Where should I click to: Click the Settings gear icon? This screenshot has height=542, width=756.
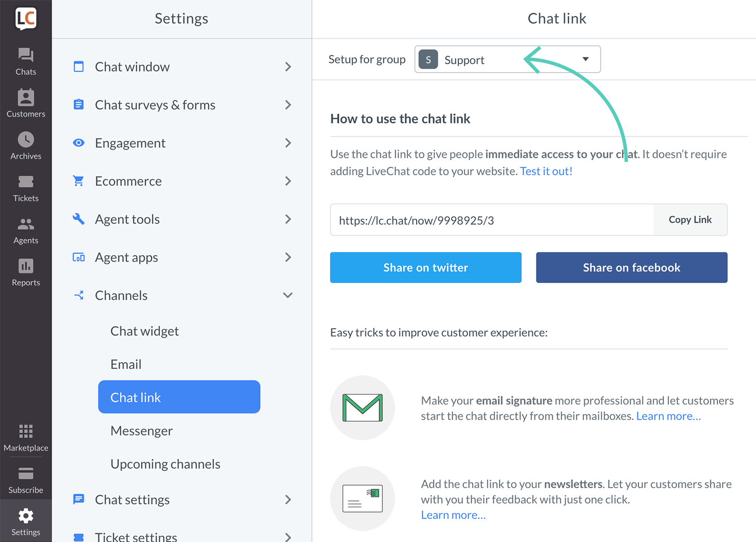[26, 516]
